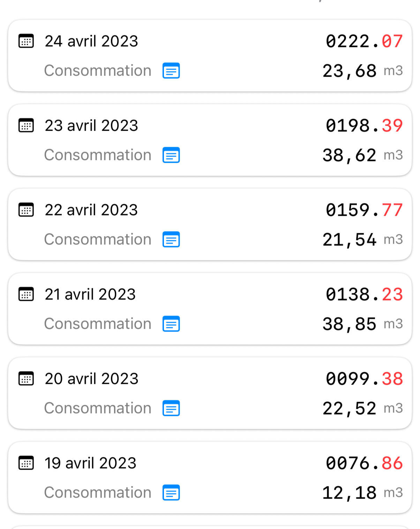This screenshot has width=420, height=529.
Task: Open the blue note icon for 20 avril
Action: 171,408
